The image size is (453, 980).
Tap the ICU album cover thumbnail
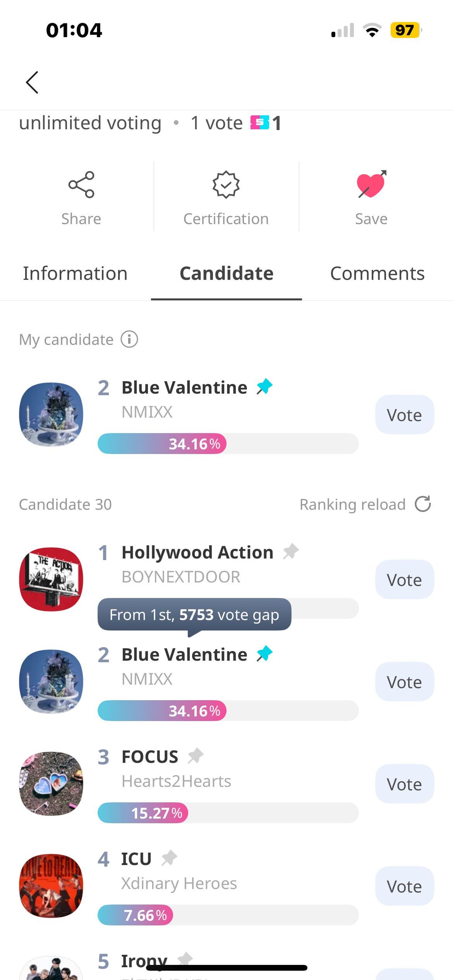(51, 886)
